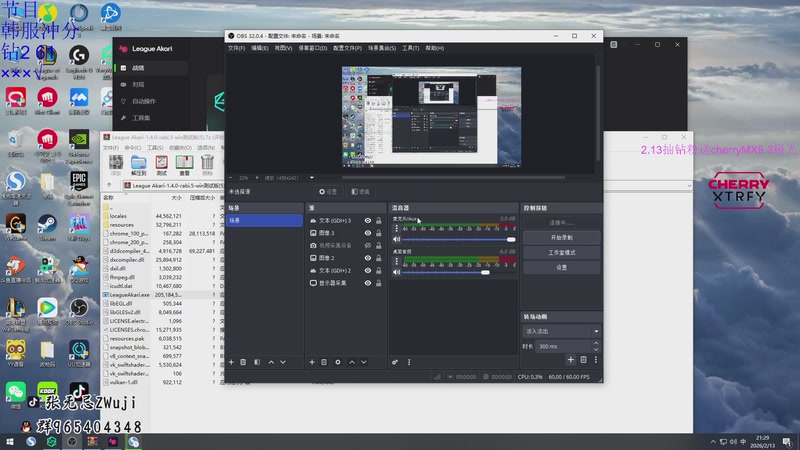Open scene filters icon in scenes panel toolbar

[x=257, y=362]
